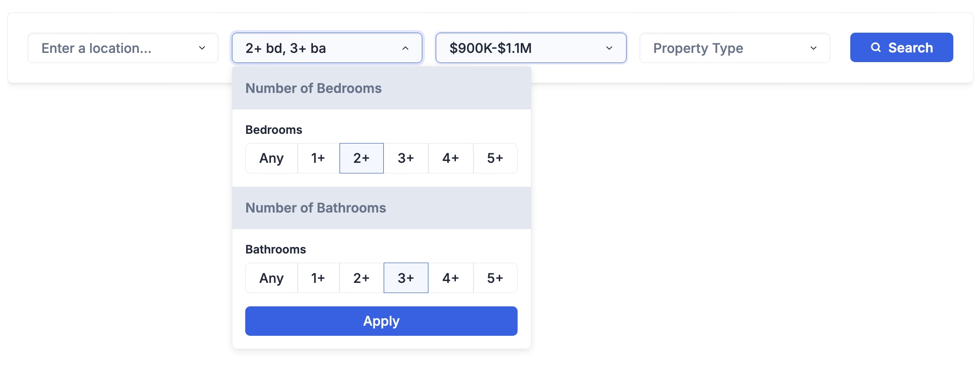Select 1+ bedrooms option
Image resolution: width=980 pixels, height=368 pixels.
[x=318, y=158]
